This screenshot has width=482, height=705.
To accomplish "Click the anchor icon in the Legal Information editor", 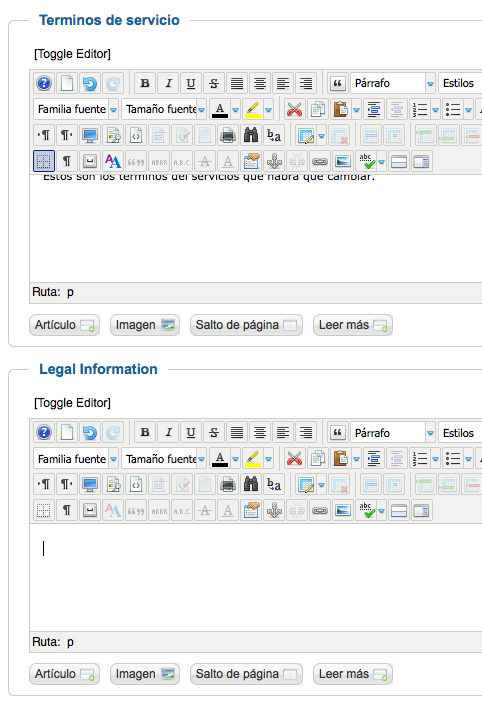I will point(274,510).
